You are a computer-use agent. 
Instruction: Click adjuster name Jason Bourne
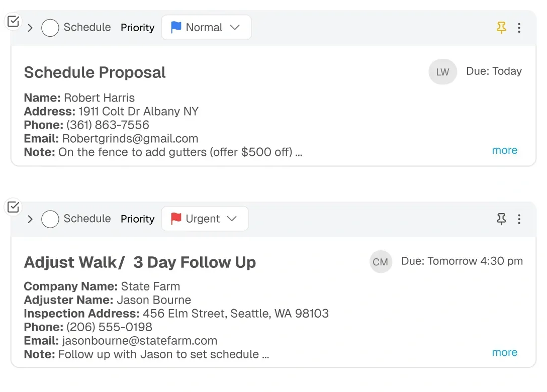click(x=154, y=300)
